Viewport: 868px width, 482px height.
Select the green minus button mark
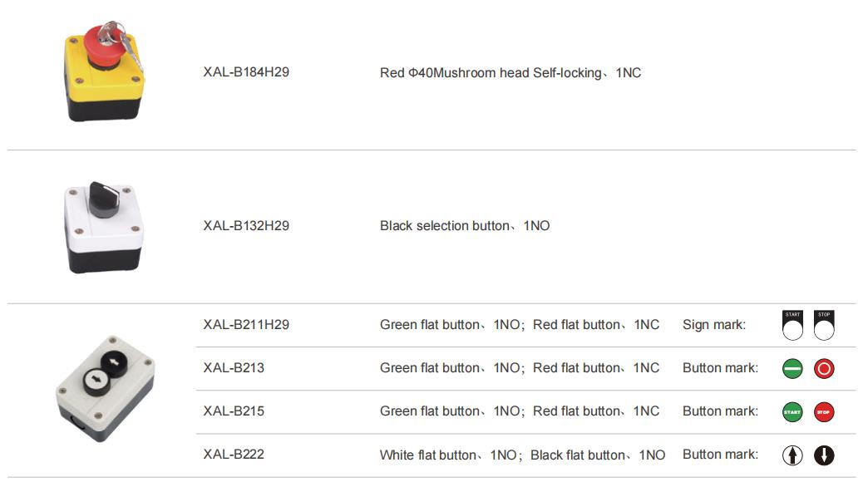click(x=792, y=368)
